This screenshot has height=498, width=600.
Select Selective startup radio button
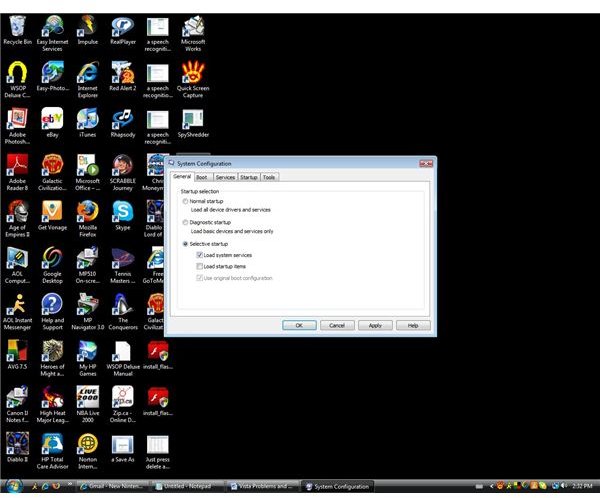click(186, 244)
